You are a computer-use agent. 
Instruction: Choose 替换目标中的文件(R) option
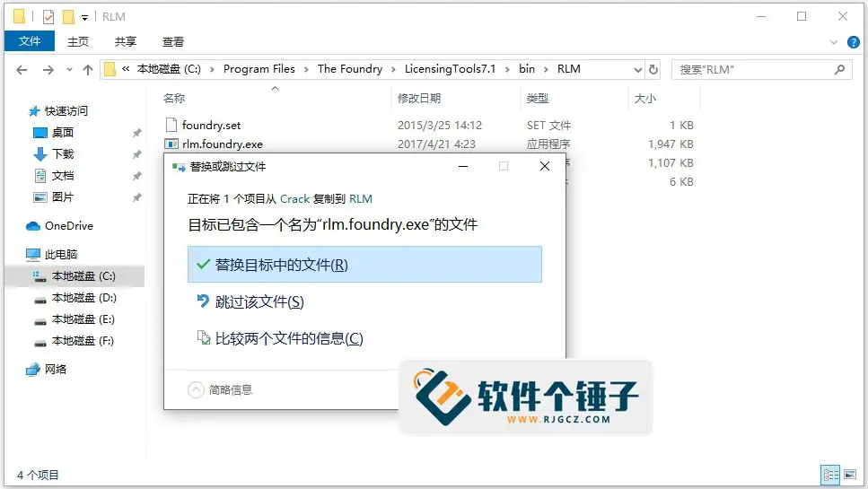click(x=364, y=265)
